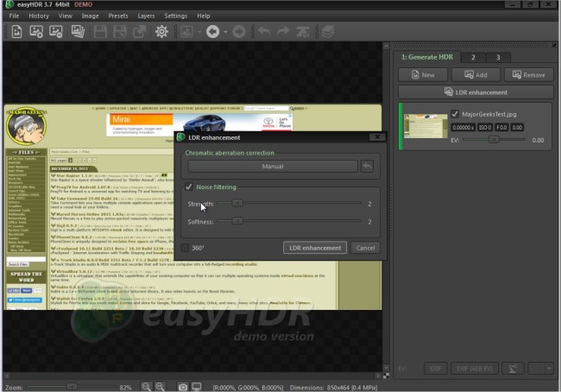Image resolution: width=561 pixels, height=392 pixels.
Task: Open the Presets menu
Action: pos(119,16)
